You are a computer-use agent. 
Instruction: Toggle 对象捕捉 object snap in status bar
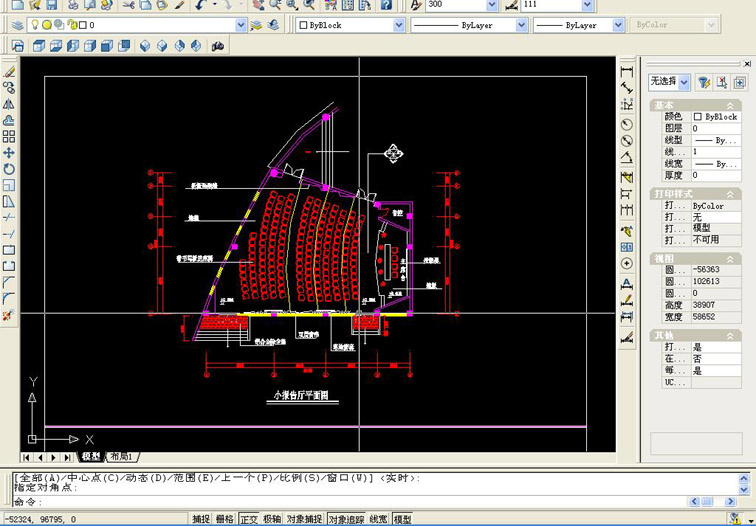coord(305,519)
